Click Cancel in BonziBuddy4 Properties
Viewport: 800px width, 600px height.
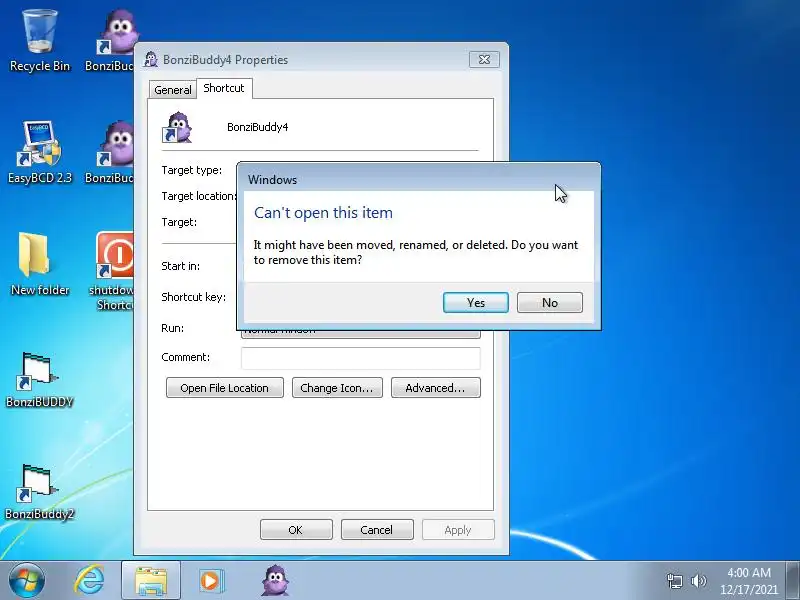click(377, 530)
